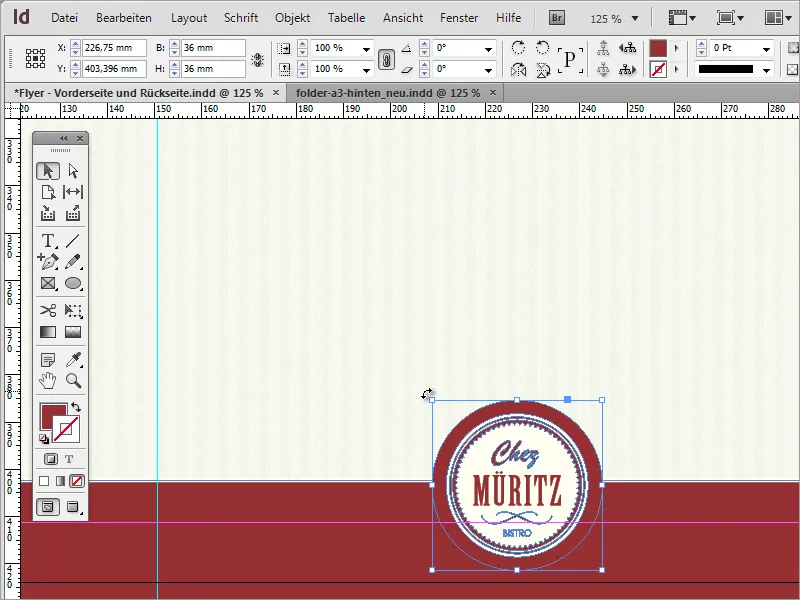Open Scale X percentage dropdown
The height and width of the screenshot is (600, 800).
pyautogui.click(x=366, y=49)
